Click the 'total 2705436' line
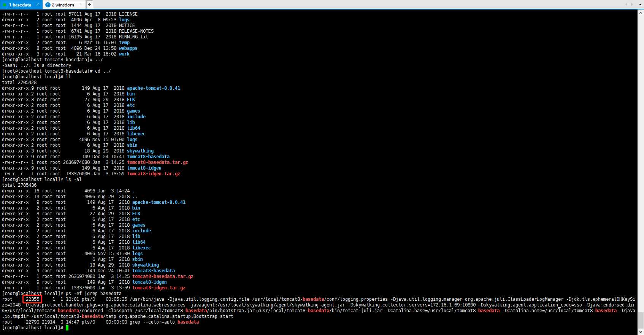644x335 pixels. (x=19, y=185)
